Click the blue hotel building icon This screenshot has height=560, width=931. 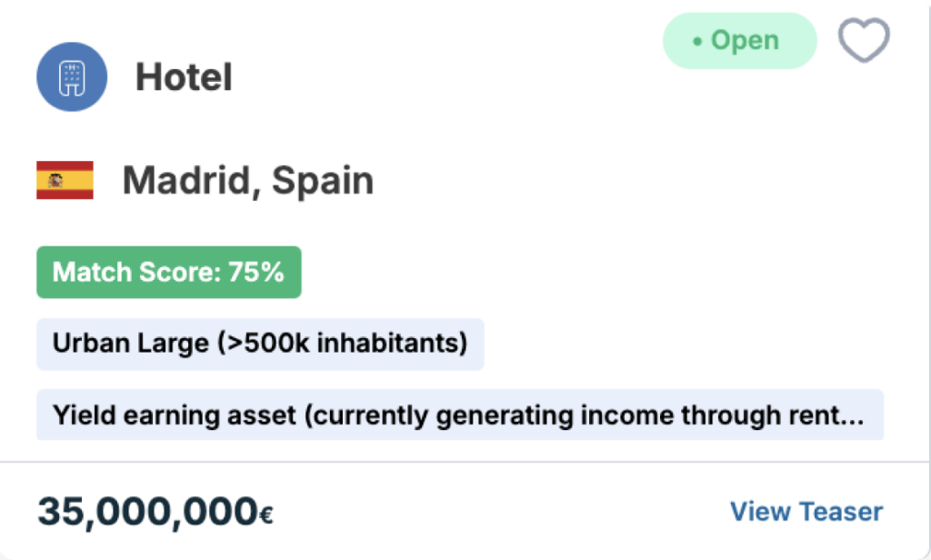tap(72, 76)
